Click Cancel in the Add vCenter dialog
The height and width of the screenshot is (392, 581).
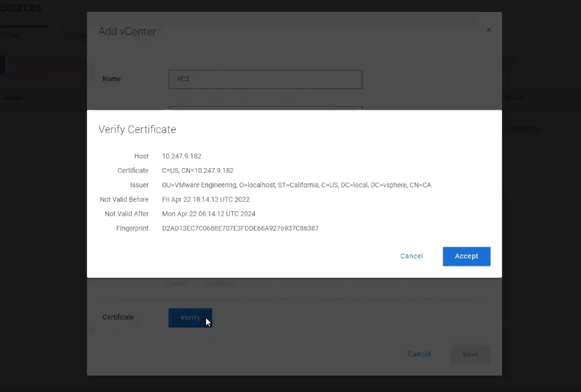[x=419, y=354]
